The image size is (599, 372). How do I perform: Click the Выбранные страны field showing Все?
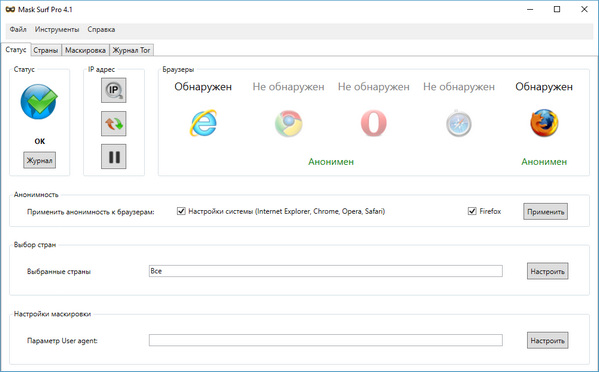(x=325, y=271)
